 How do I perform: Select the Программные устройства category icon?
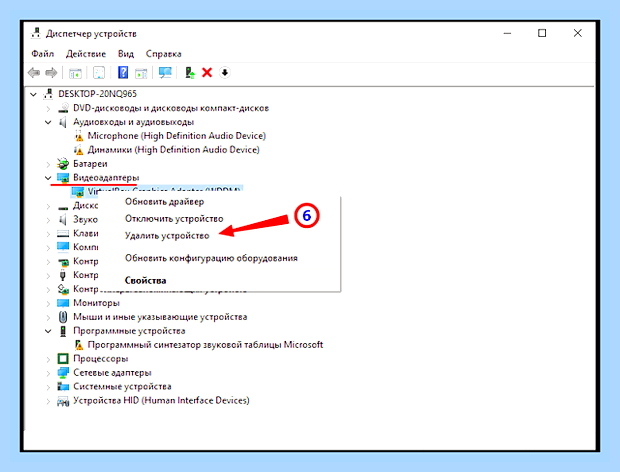point(63,331)
